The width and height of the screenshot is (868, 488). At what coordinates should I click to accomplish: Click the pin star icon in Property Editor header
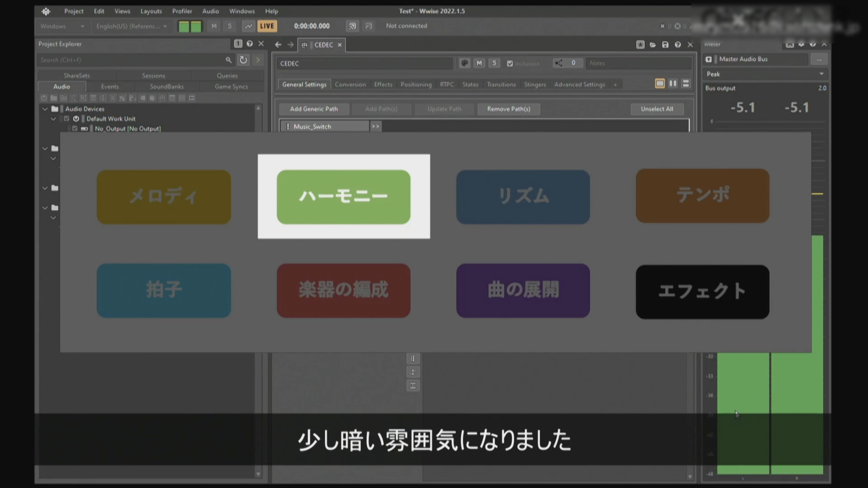click(x=640, y=44)
